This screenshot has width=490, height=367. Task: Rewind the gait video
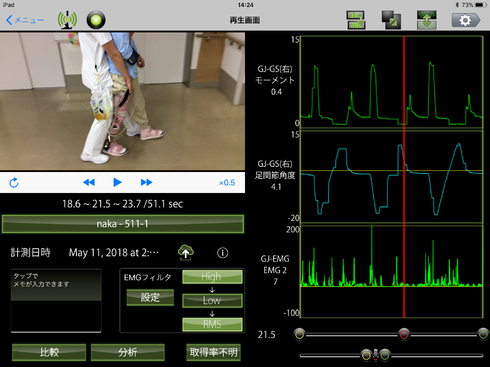89,182
